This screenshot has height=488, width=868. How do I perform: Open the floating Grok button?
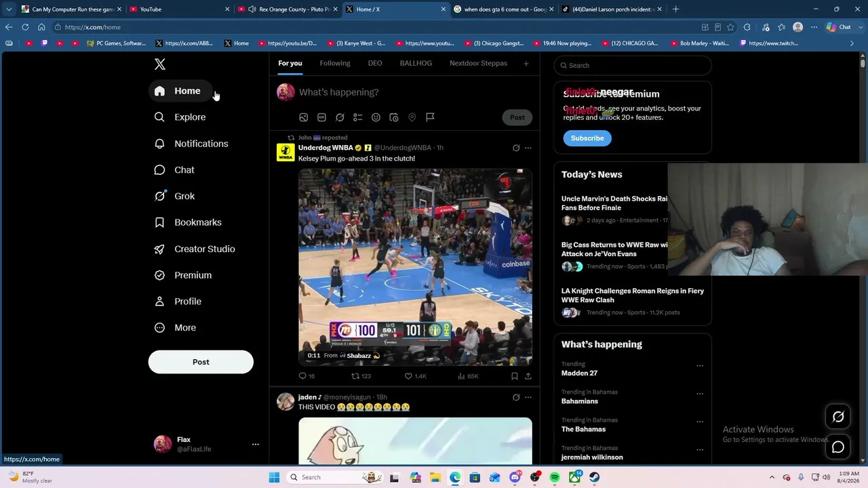click(x=838, y=418)
